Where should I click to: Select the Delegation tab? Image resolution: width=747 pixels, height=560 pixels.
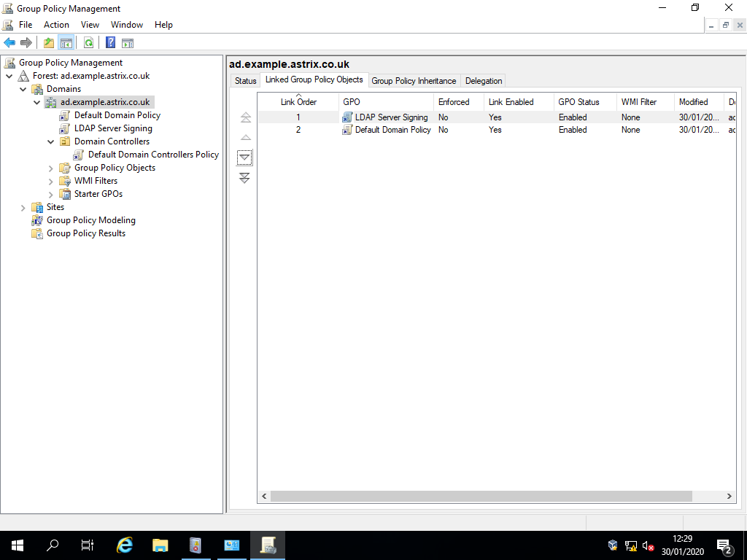tap(482, 80)
